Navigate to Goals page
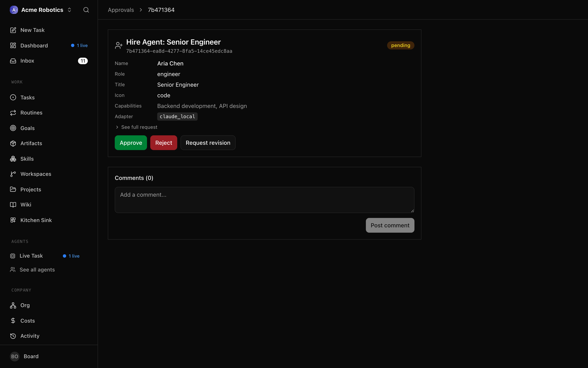The height and width of the screenshot is (368, 588). 49,128
